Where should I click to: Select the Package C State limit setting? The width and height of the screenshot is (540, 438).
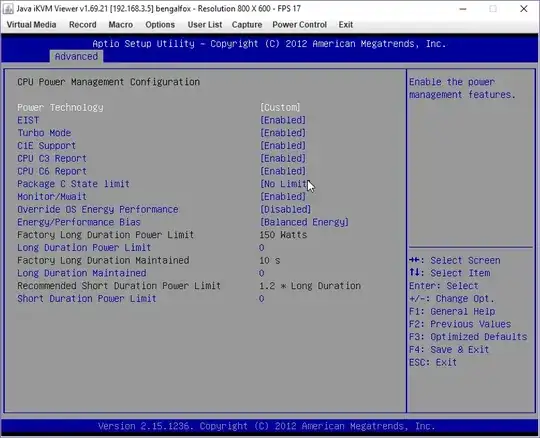[x=73, y=184]
